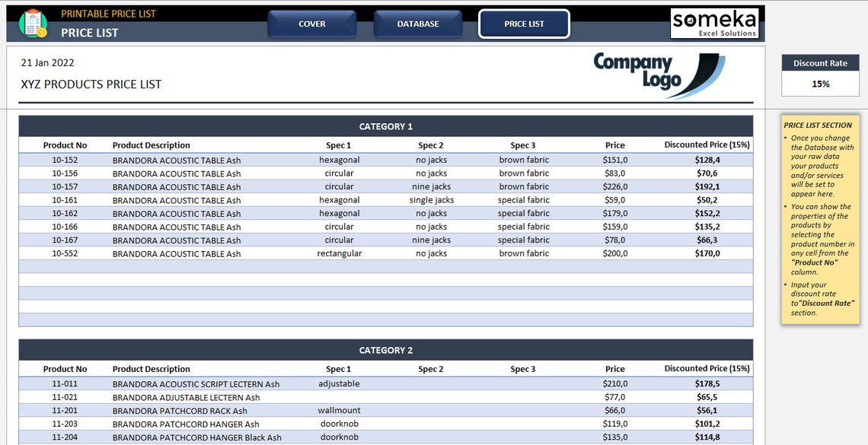The image size is (868, 445).
Task: Select product number 11-011 cell
Action: point(65,383)
